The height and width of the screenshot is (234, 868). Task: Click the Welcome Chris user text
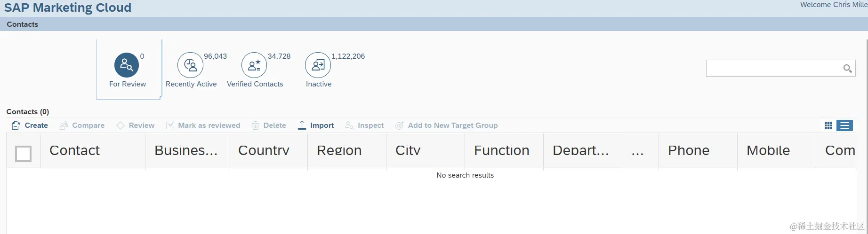coord(834,5)
